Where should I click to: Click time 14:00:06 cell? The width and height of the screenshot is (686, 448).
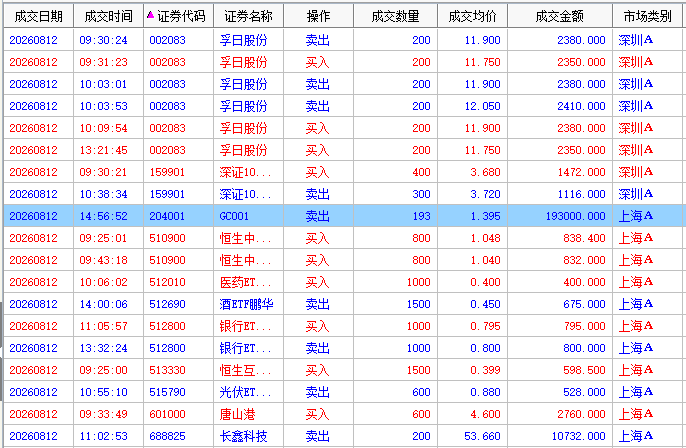[103, 304]
